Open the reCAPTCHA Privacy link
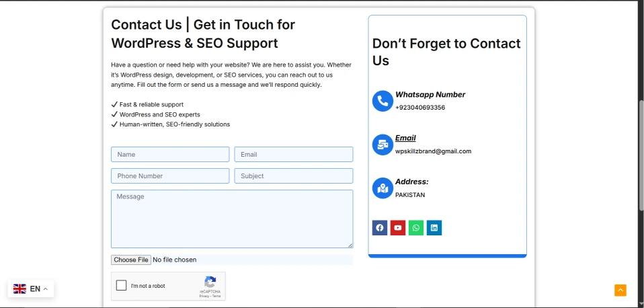644x308 pixels. click(204, 296)
